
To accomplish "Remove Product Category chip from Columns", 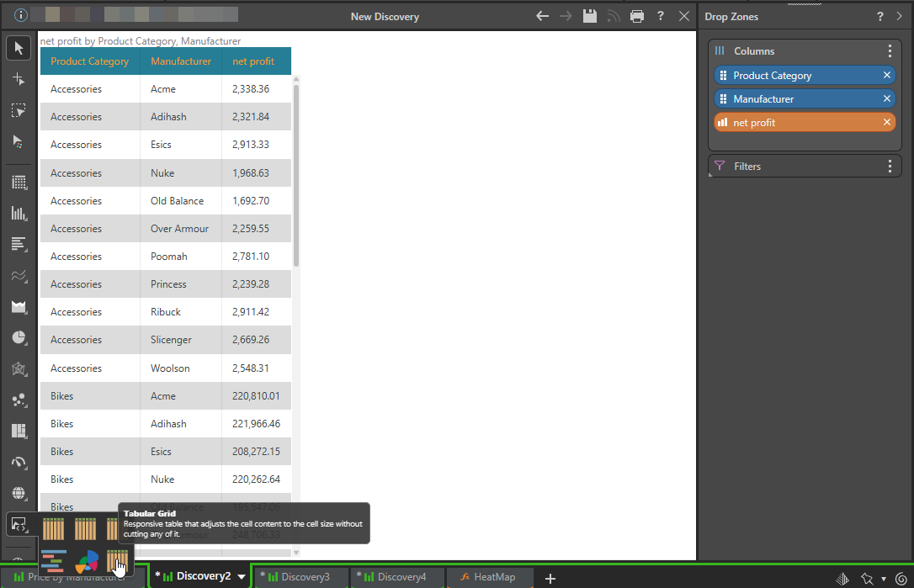I will pyautogui.click(x=886, y=75).
